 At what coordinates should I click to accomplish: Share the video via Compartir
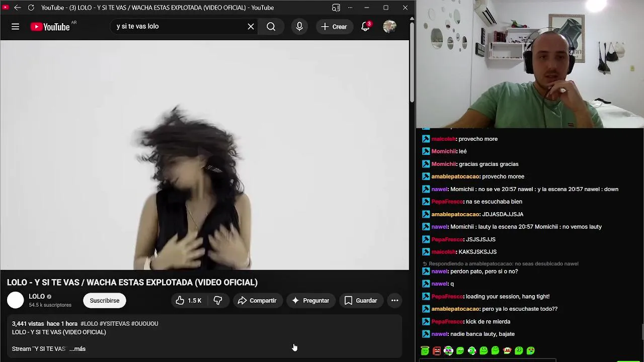[x=257, y=301]
